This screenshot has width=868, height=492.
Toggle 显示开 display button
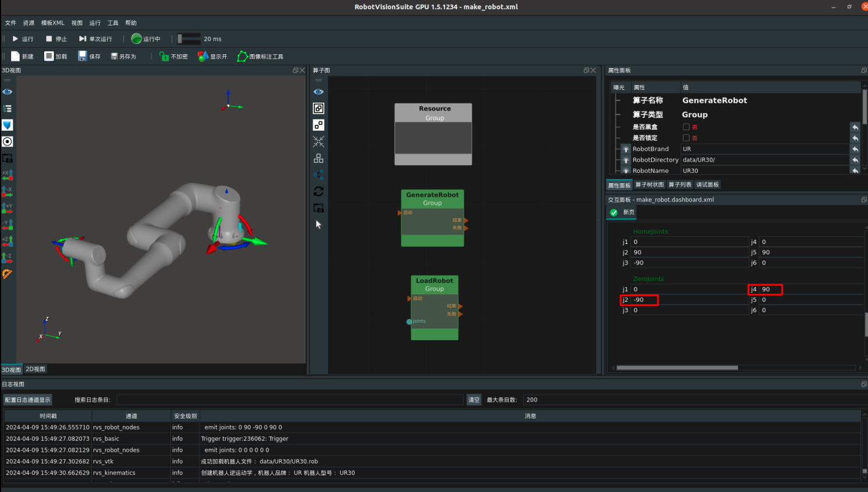coord(212,57)
